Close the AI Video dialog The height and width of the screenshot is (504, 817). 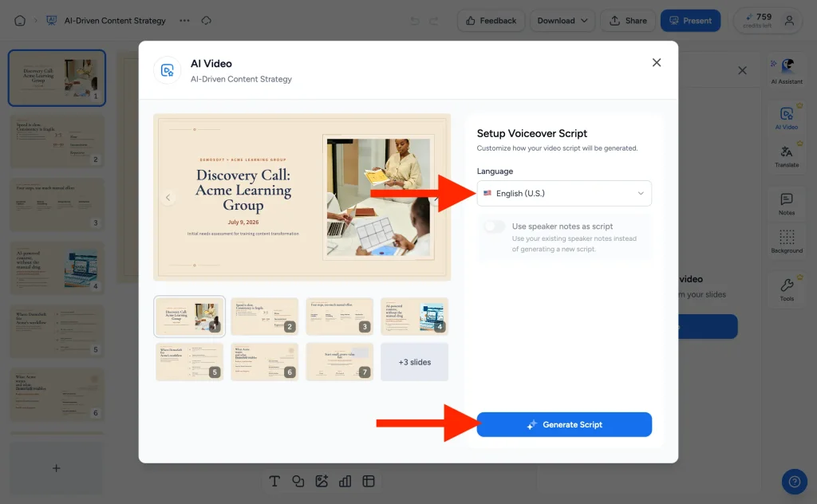(x=657, y=62)
